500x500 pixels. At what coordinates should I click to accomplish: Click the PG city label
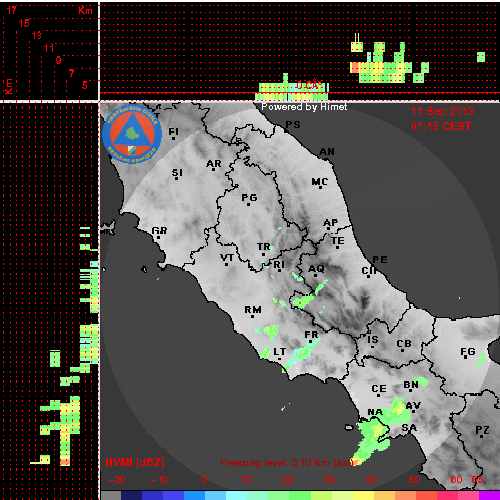click(249, 198)
